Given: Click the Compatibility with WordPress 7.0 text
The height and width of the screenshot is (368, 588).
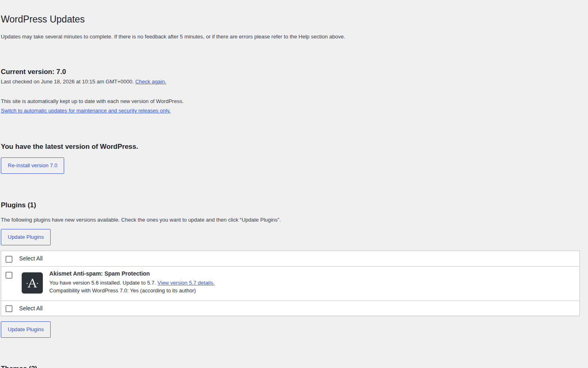Looking at the screenshot, I should (x=122, y=291).
